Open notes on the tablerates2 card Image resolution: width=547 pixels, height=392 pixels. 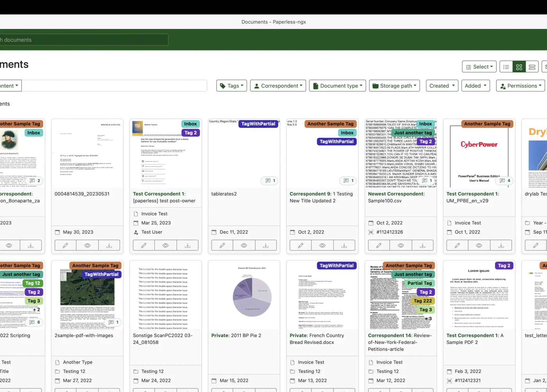coord(270,181)
